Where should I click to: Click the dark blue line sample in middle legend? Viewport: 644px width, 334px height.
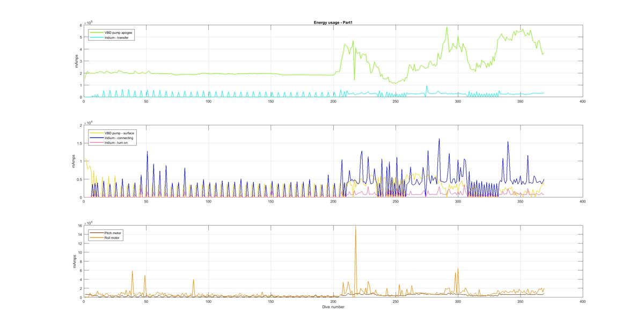point(97,137)
